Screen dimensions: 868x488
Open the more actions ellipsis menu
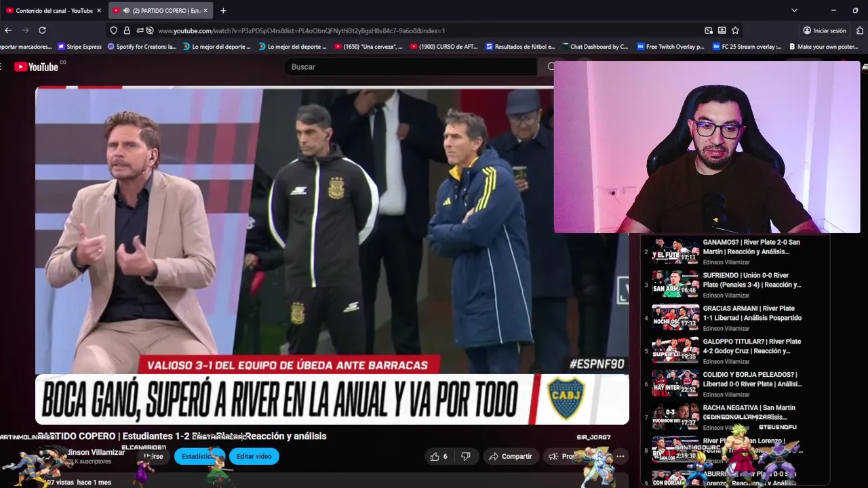(620, 456)
